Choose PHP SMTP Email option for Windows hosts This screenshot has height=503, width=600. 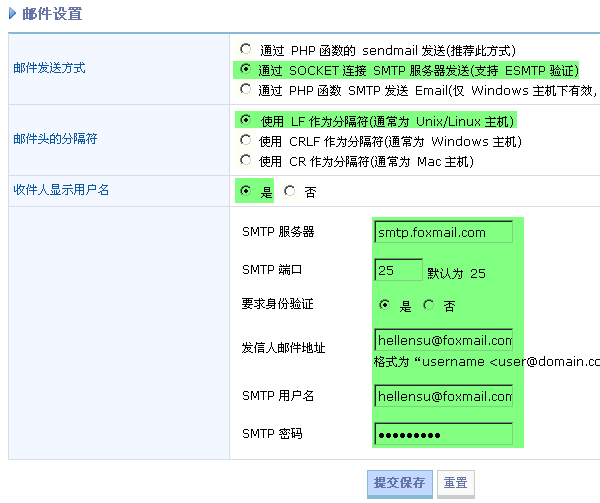click(x=246, y=90)
